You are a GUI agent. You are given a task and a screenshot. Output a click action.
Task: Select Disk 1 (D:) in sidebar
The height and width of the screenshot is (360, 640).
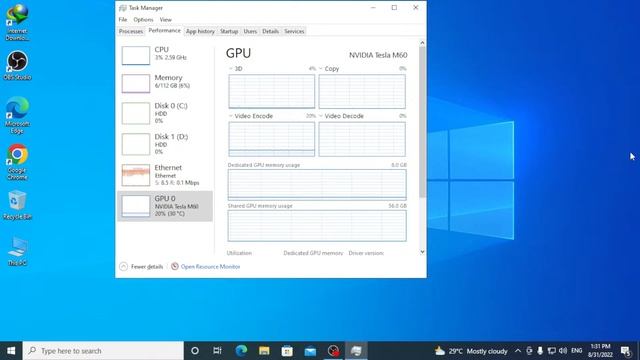(x=165, y=144)
